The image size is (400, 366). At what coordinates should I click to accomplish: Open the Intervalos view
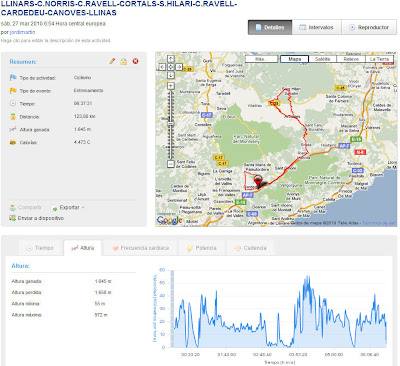[x=317, y=27]
